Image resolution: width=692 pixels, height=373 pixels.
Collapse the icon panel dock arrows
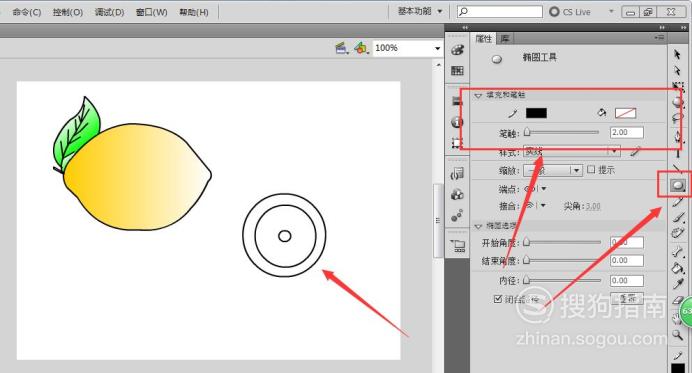coord(465,28)
